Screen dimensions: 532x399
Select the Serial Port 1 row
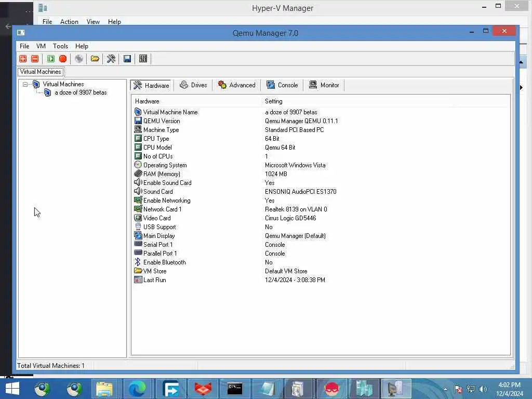tap(320, 244)
